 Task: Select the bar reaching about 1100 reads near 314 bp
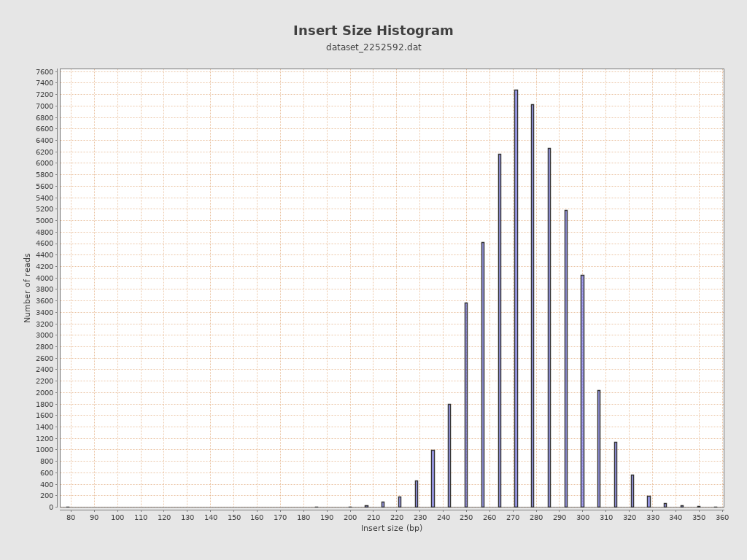pos(615,475)
